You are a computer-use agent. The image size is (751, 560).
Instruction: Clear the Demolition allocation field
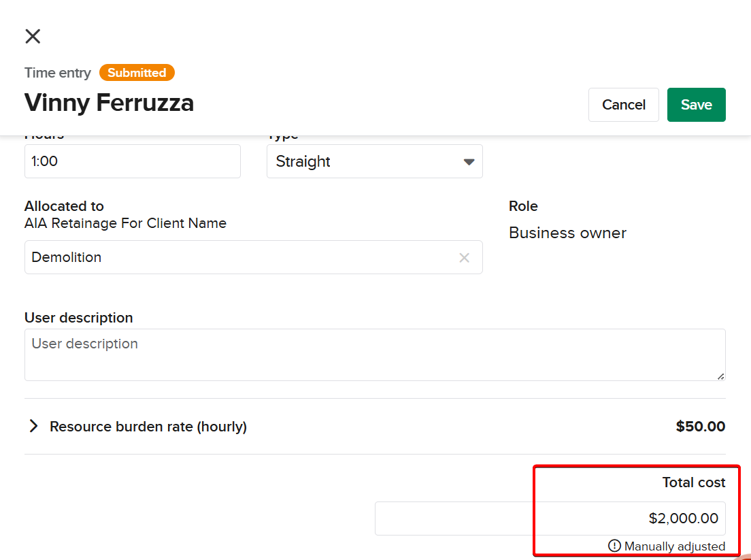click(x=464, y=258)
